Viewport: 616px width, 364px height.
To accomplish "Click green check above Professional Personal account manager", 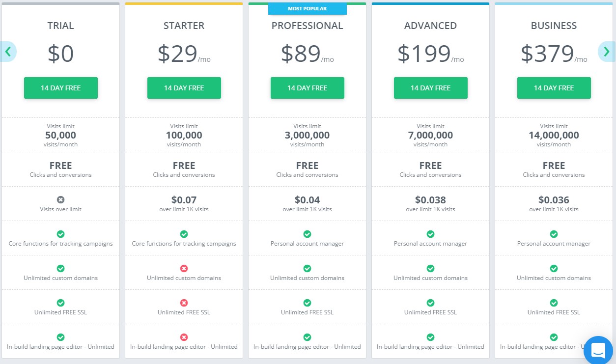I will (x=308, y=234).
